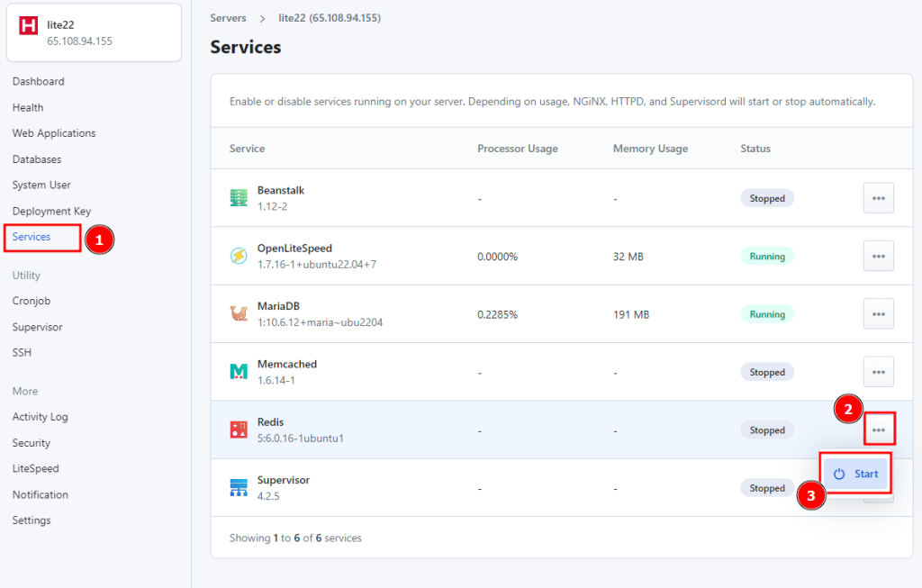Screen dimensions: 922x588
Task: Click the OpenLiteSpeed lightning icon
Action: [x=239, y=256]
